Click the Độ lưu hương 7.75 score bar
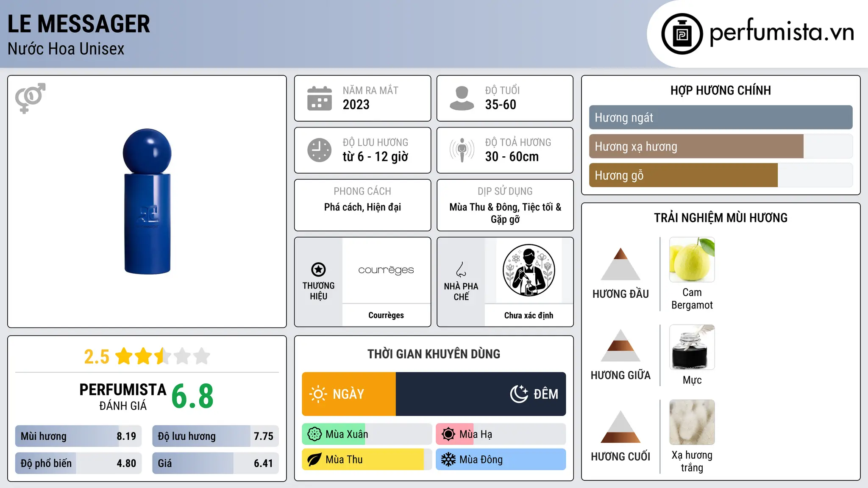 [x=215, y=436]
